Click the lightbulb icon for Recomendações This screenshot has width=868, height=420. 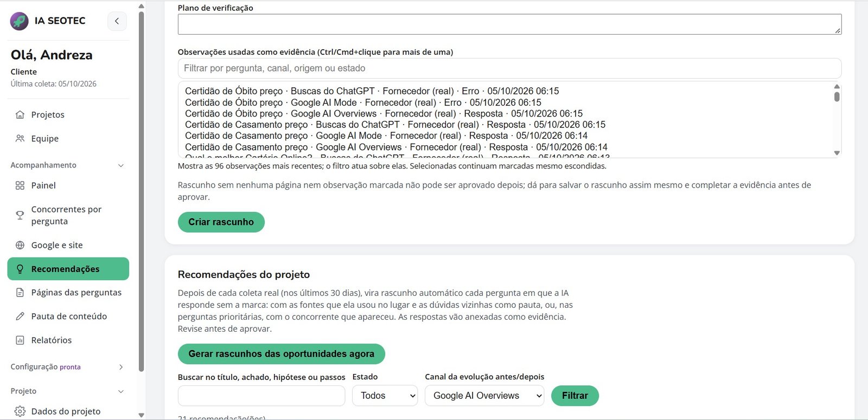click(20, 269)
